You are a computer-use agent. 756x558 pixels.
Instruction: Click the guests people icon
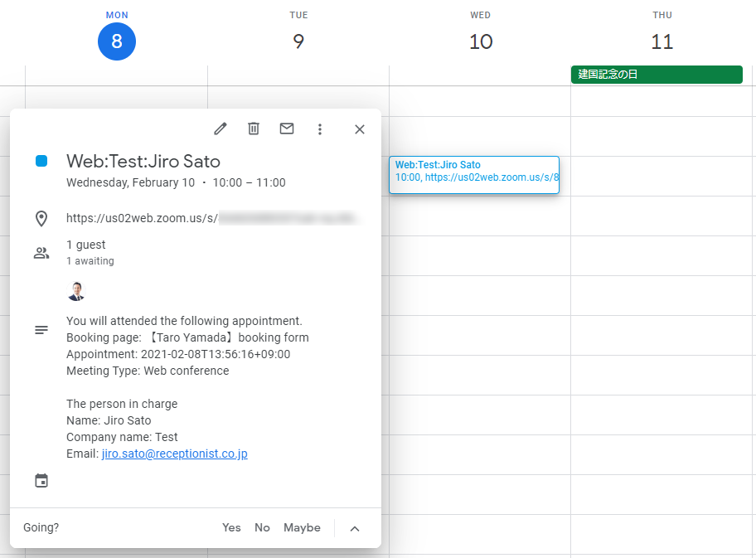[41, 253]
